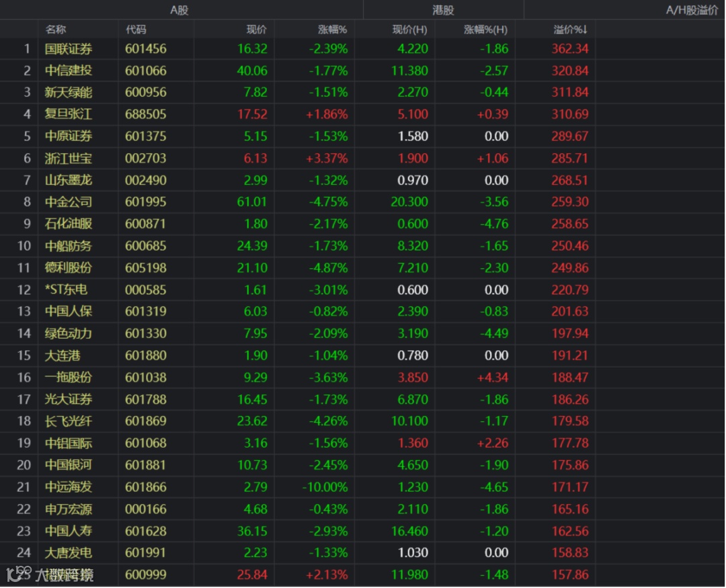Click H-share price 20.300
Viewport: 726px width, 588px height.
click(410, 202)
